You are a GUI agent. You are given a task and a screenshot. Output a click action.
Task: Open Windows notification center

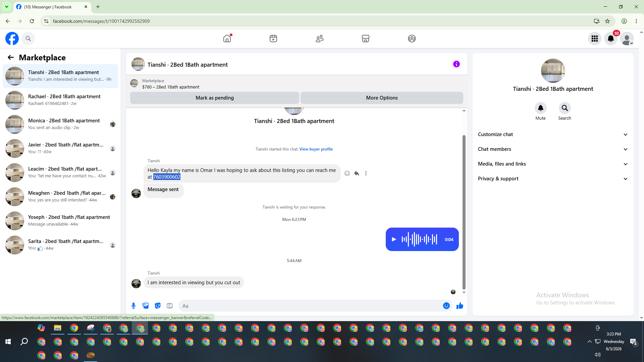(x=634, y=342)
